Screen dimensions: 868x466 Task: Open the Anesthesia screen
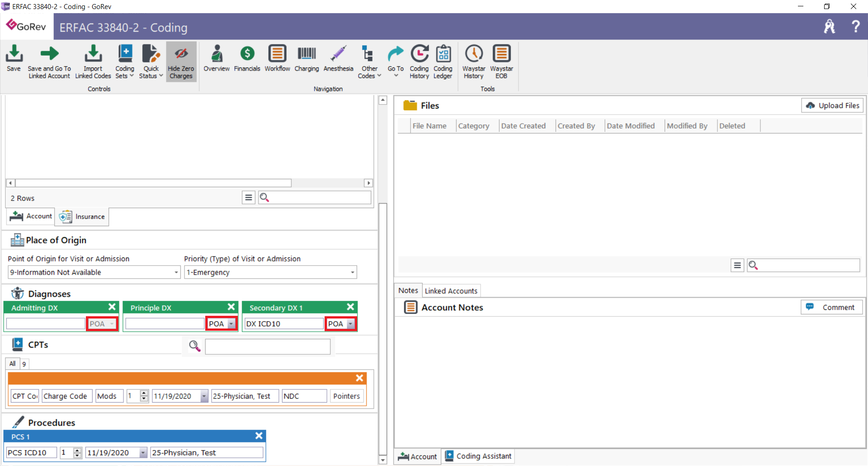click(338, 59)
